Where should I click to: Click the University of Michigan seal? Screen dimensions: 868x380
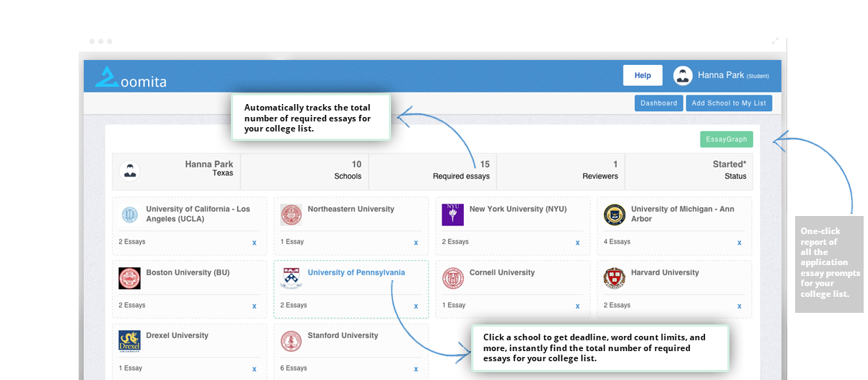pos(614,215)
